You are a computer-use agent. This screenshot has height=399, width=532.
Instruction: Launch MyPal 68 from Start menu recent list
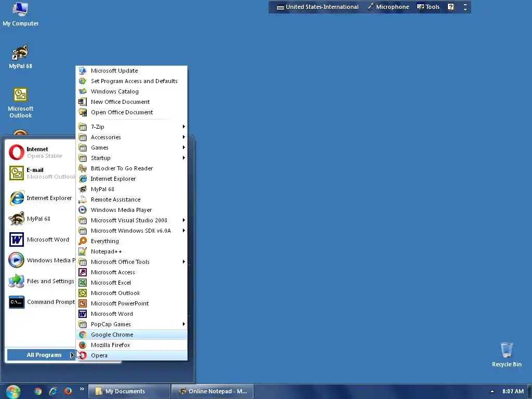pos(41,219)
